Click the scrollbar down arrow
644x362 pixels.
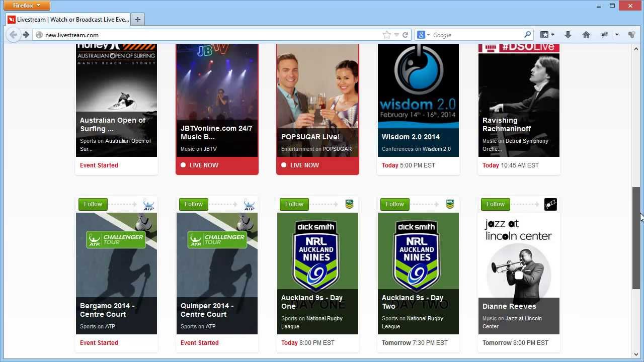tap(636, 354)
